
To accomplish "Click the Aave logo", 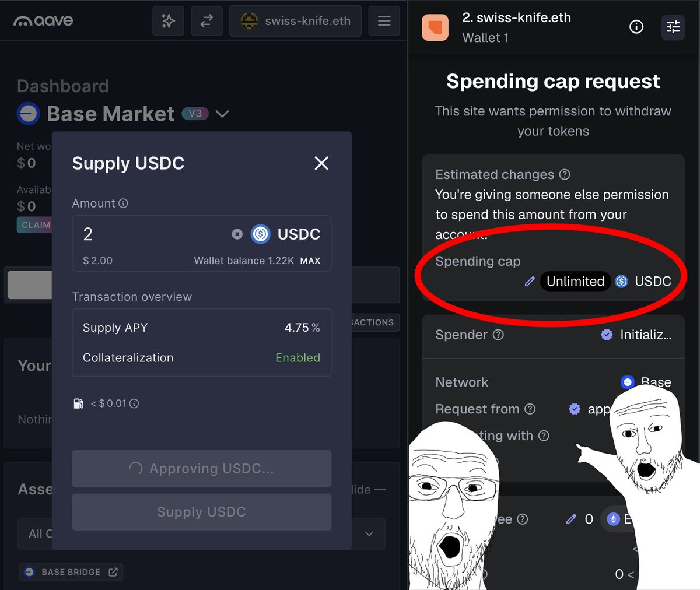I will tap(43, 21).
